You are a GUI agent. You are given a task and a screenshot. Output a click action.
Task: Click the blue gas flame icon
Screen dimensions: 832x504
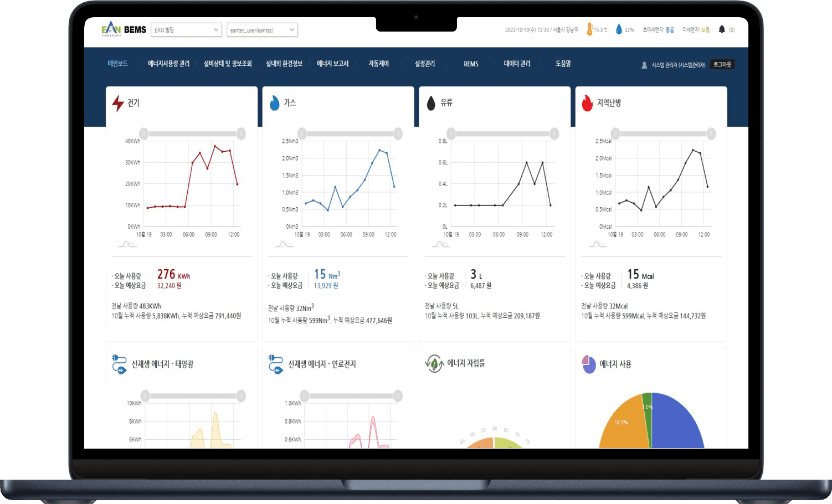(x=275, y=103)
